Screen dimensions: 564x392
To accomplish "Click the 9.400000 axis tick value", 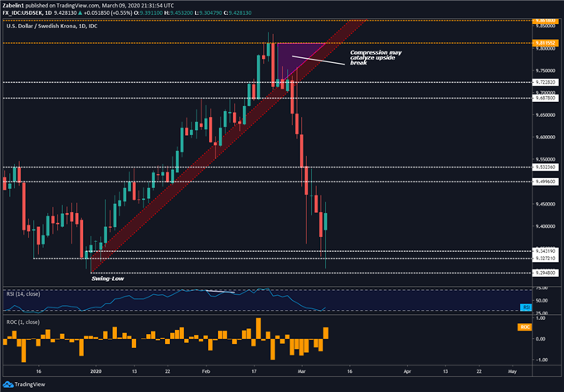I will pos(545,226).
